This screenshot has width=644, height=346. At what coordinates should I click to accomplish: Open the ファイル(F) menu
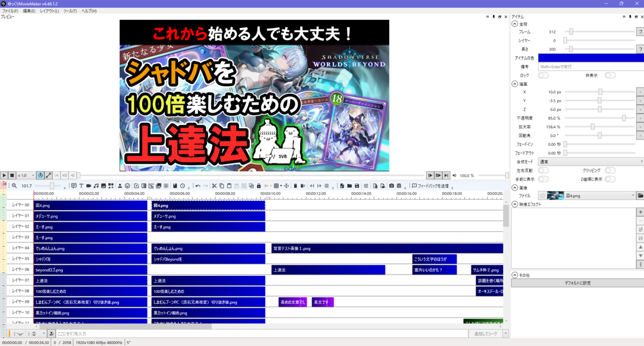[10, 11]
